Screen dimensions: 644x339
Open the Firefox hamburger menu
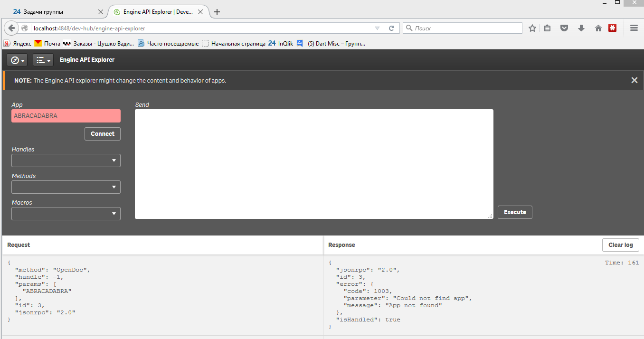[x=634, y=28]
